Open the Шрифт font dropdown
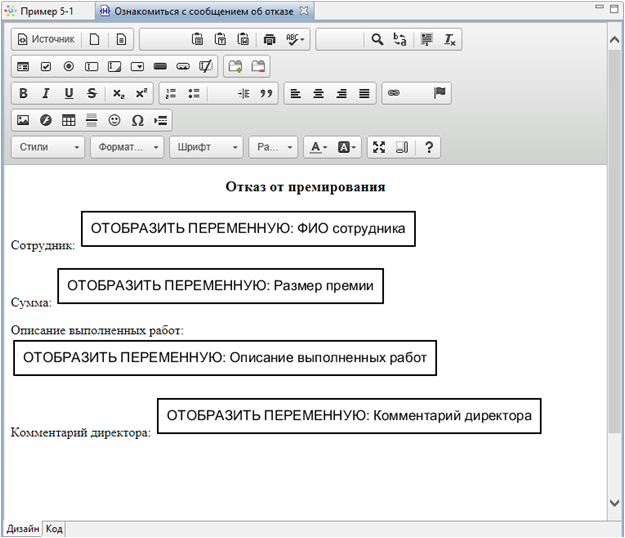This screenshot has height=538, width=625. (207, 147)
